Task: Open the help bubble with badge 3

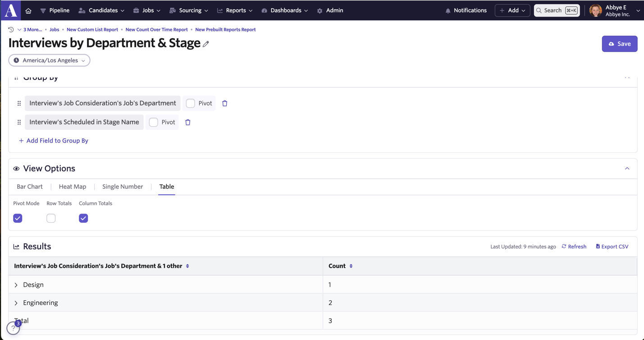Action: click(14, 328)
